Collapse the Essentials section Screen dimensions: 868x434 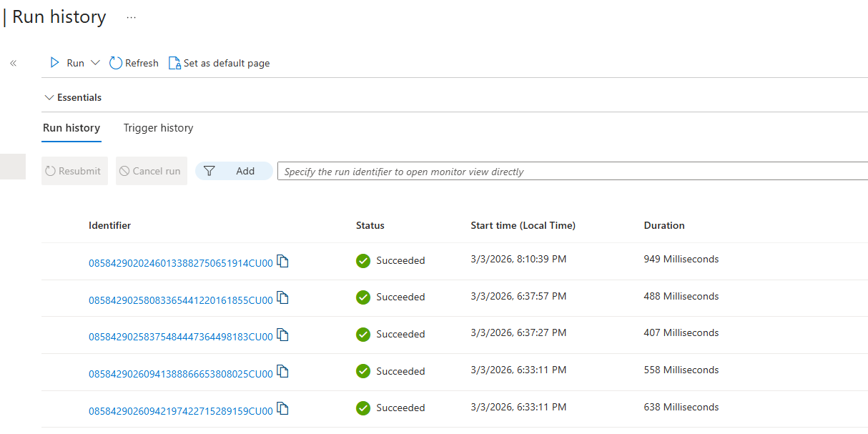point(49,97)
